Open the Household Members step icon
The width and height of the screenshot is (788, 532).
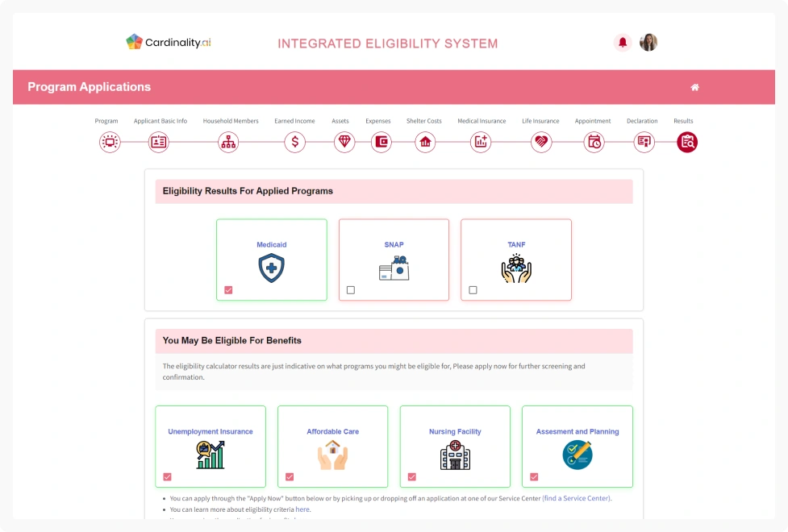[x=229, y=143]
